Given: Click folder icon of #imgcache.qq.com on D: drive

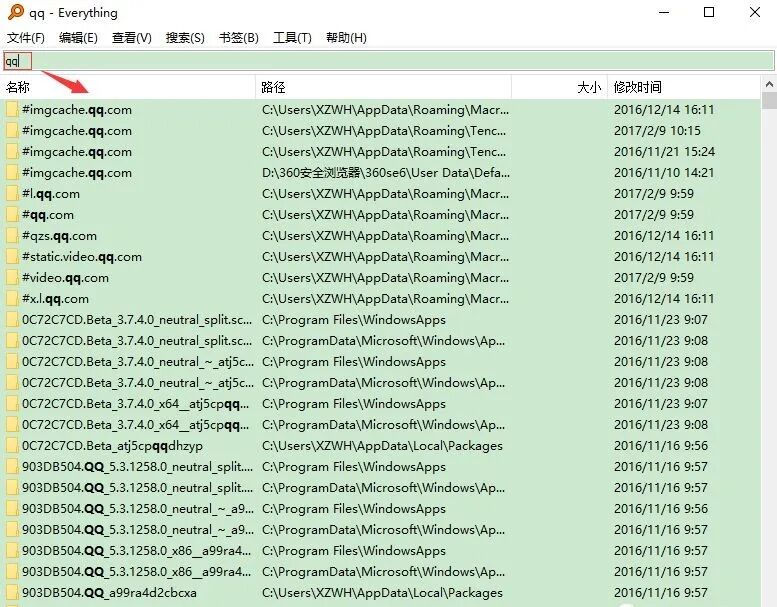Looking at the screenshot, I should click(x=12, y=173).
